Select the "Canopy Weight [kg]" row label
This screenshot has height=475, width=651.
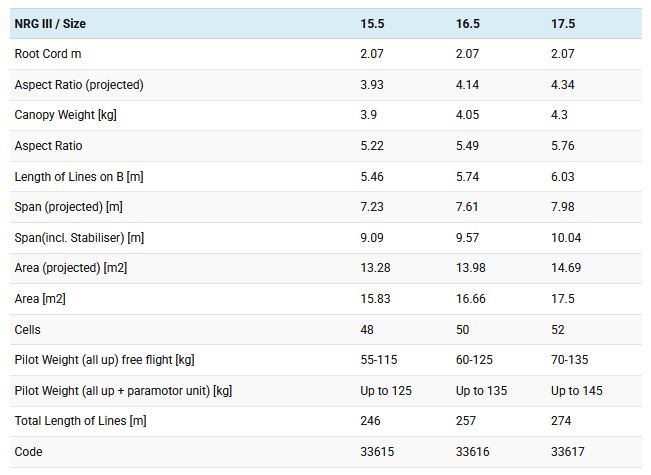[x=65, y=115]
